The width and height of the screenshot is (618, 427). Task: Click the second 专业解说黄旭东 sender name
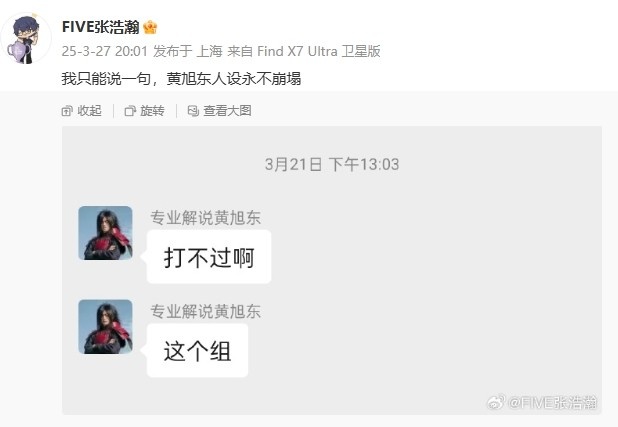pyautogui.click(x=205, y=311)
